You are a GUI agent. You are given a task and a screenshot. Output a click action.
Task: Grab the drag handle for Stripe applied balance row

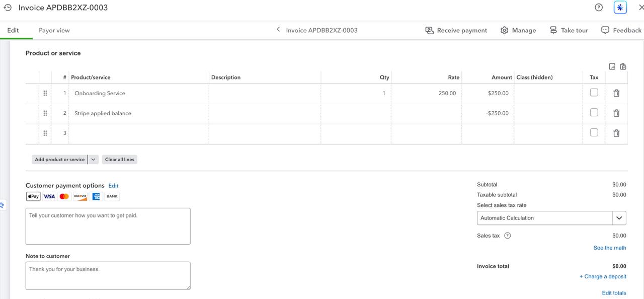[x=45, y=113]
